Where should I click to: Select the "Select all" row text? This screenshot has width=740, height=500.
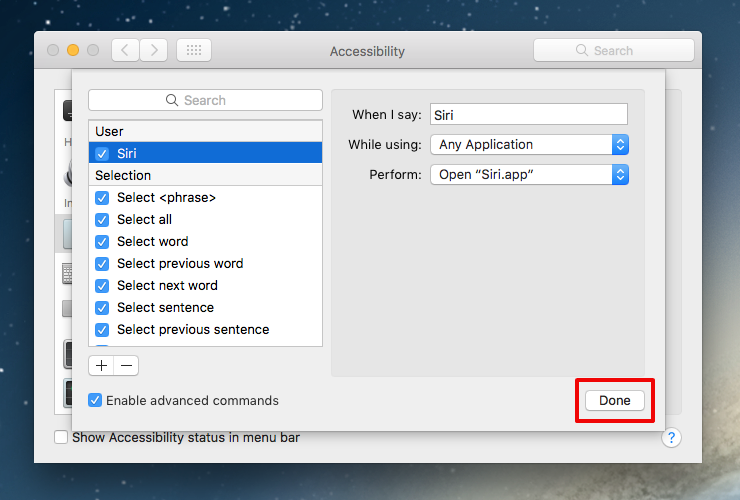144,220
